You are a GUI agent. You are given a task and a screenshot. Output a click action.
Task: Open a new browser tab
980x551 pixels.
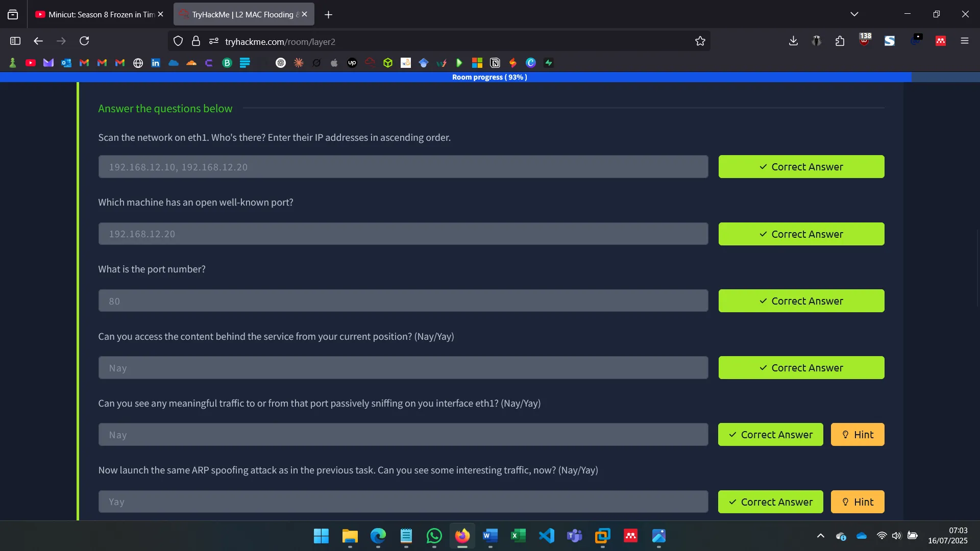click(328, 14)
